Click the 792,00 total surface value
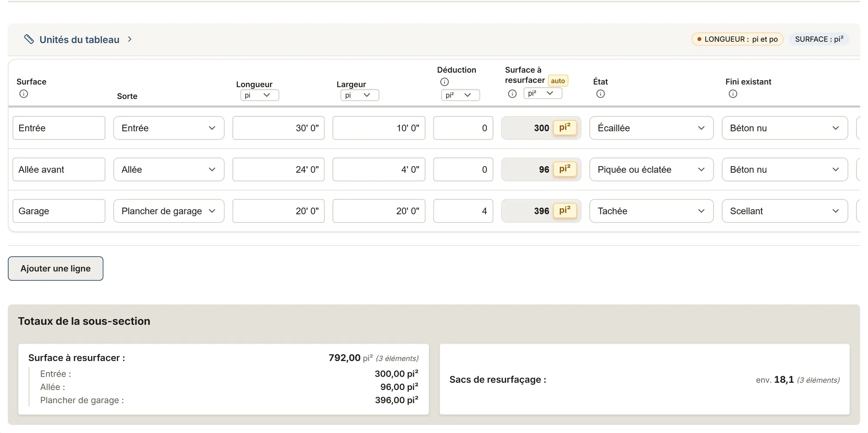The width and height of the screenshot is (868, 433). coord(345,358)
